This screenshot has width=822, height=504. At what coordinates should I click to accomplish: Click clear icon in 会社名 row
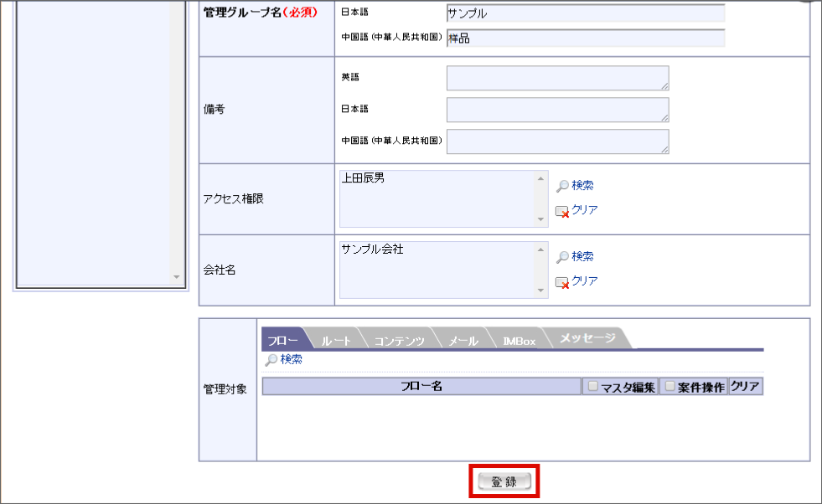point(562,282)
